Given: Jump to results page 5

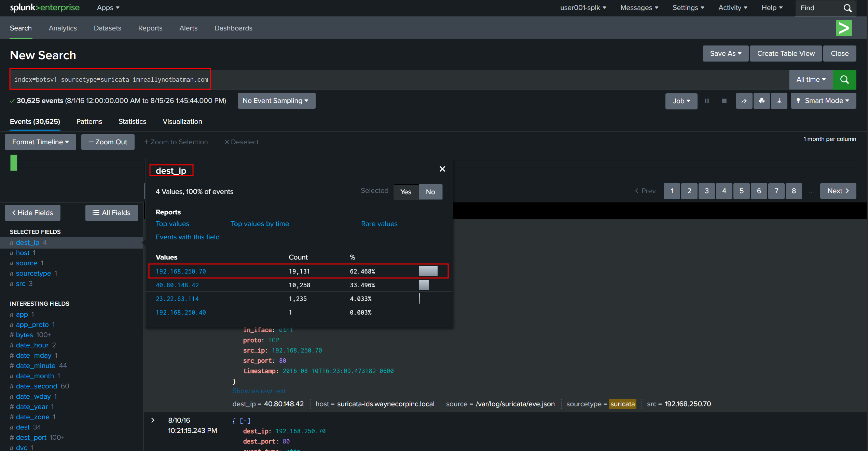Looking at the screenshot, I should 742,191.
